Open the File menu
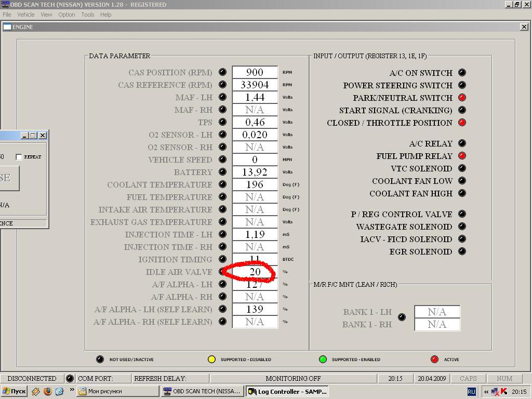The height and width of the screenshot is (399, 532). point(7,15)
